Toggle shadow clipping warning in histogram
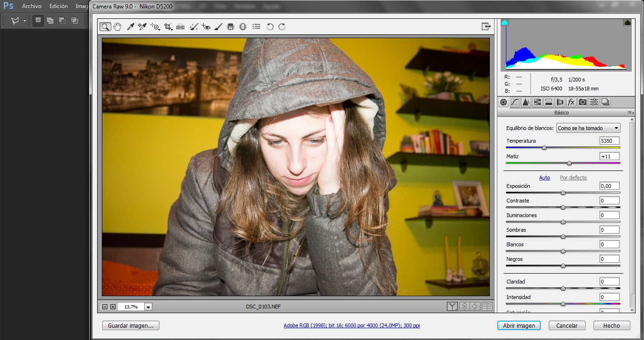This screenshot has width=644, height=340. click(x=505, y=22)
